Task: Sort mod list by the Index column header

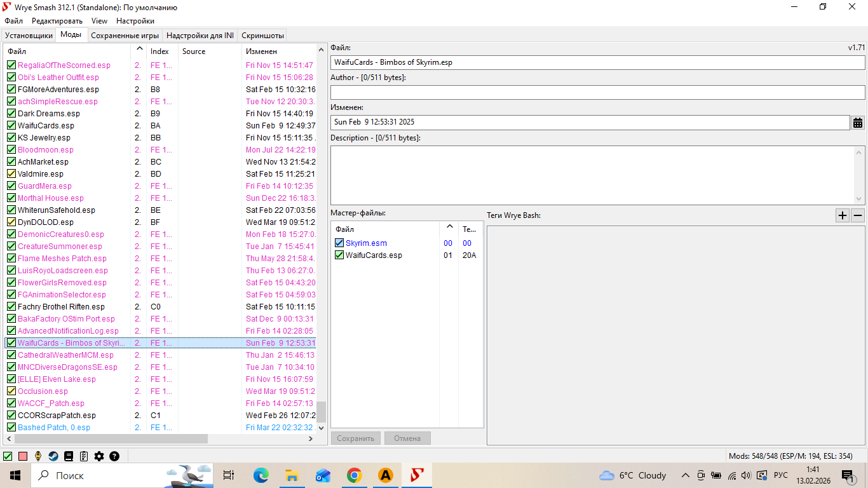Action: point(159,51)
